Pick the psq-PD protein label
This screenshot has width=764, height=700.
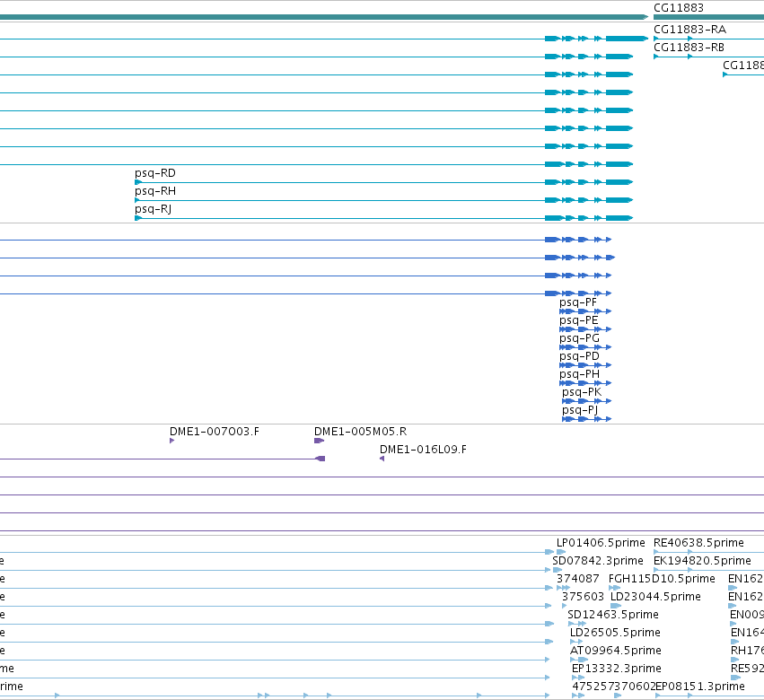(x=579, y=356)
